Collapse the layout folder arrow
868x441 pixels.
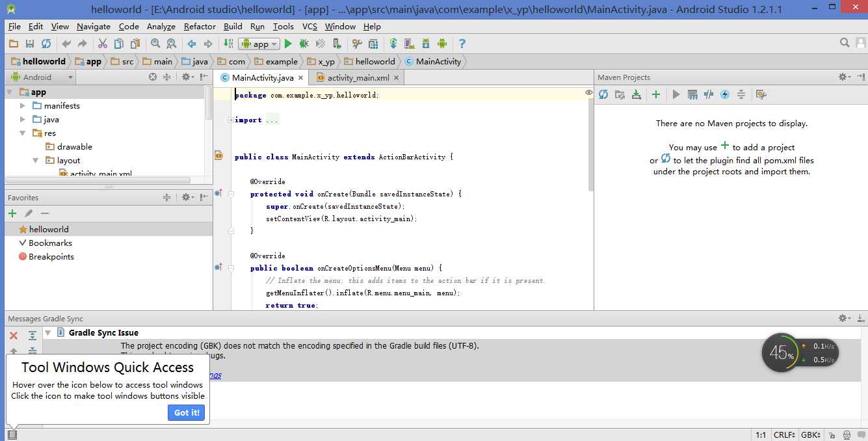point(36,160)
